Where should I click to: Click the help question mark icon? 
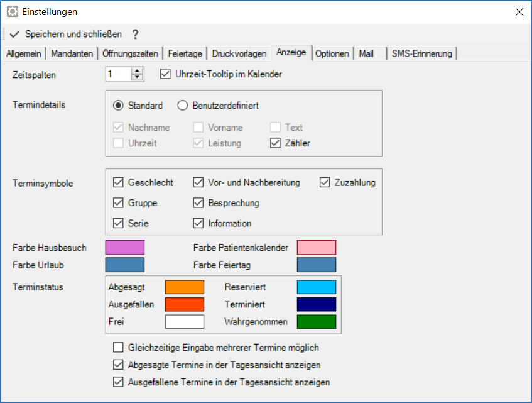134,34
